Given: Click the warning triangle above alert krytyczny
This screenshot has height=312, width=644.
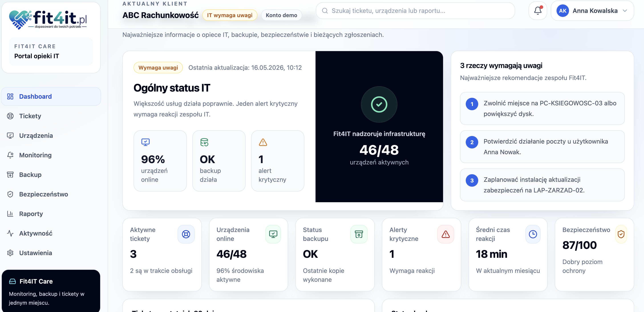Looking at the screenshot, I should pyautogui.click(x=263, y=142).
